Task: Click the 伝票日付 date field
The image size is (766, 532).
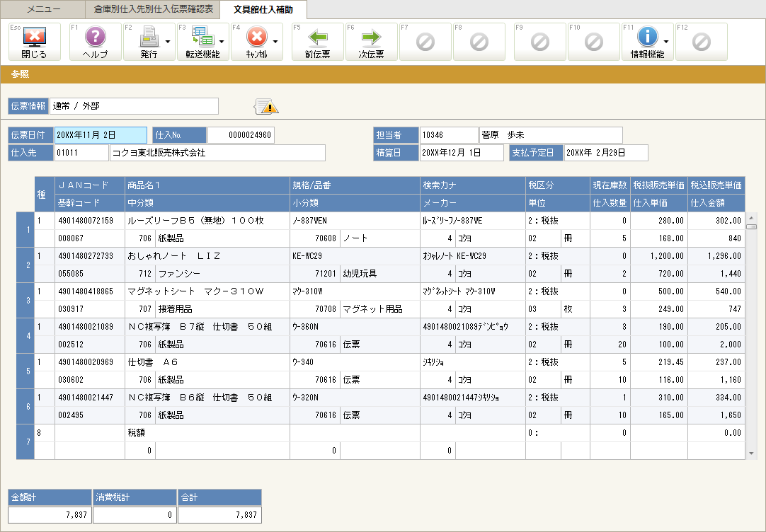Action: 101,135
